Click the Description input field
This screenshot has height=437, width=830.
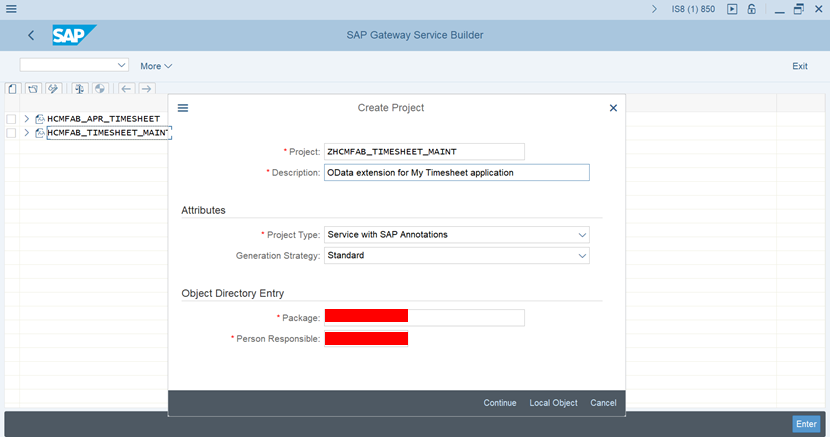point(456,172)
